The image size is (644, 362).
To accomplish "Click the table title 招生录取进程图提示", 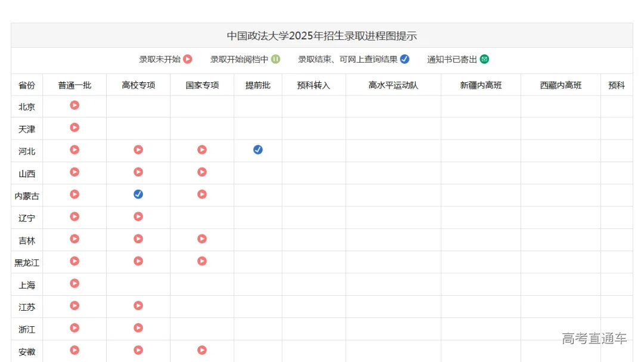I will [x=321, y=36].
